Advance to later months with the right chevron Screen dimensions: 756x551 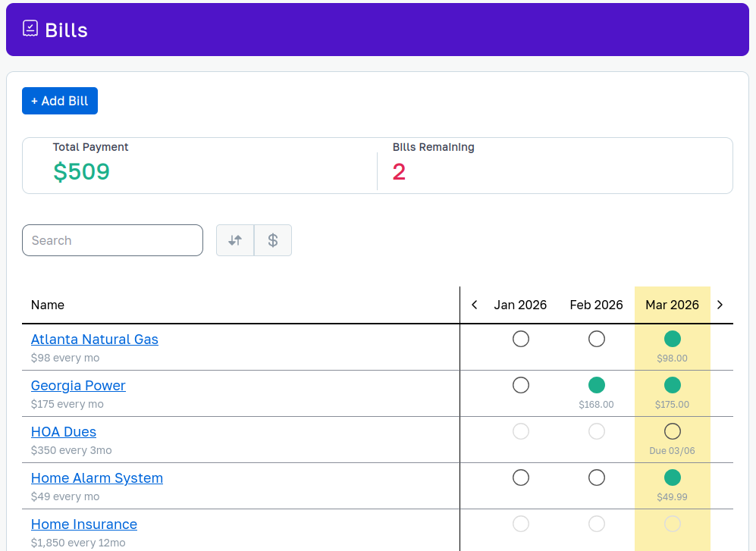point(720,305)
